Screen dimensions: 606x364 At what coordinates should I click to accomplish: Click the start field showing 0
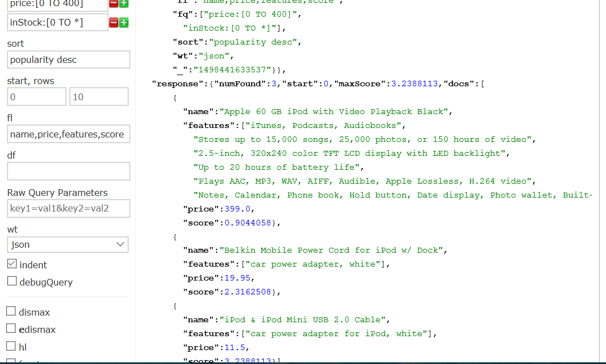(37, 97)
